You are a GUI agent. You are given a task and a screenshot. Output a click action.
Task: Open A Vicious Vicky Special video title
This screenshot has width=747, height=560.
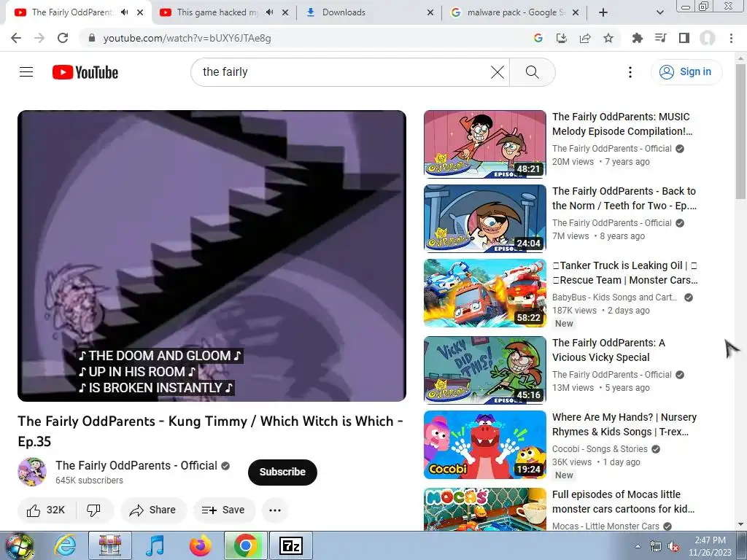point(608,350)
